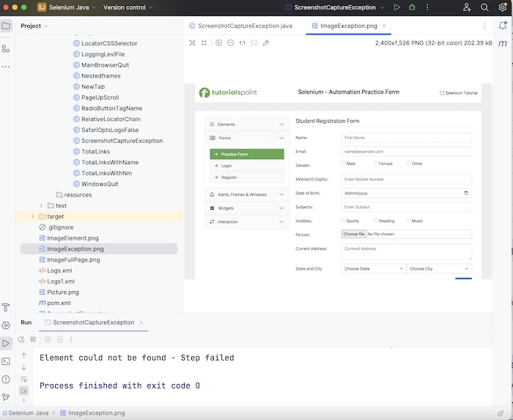Screen dimensions: 513x420
Task: Toggle scroll to end in console
Action: (23, 391)
